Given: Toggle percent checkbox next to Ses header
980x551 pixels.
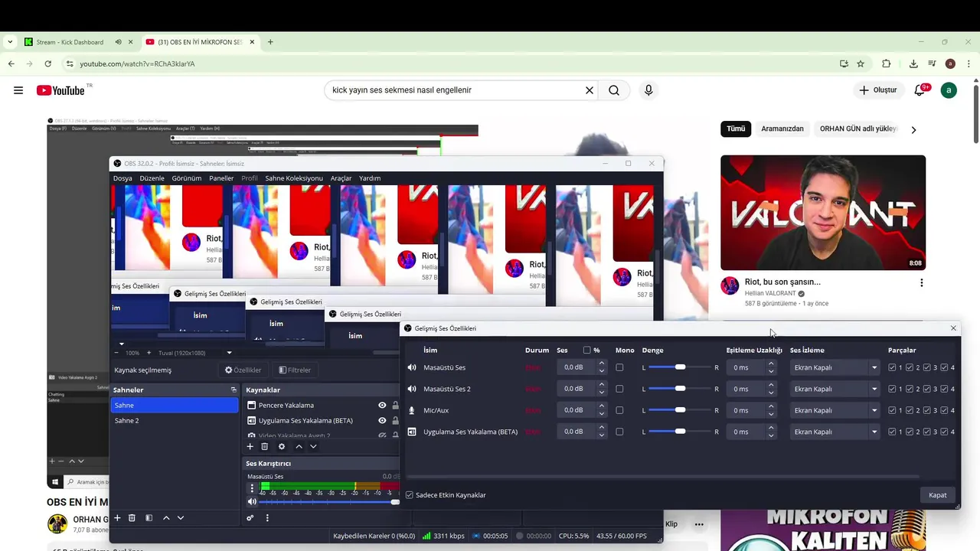Looking at the screenshot, I should pyautogui.click(x=586, y=350).
